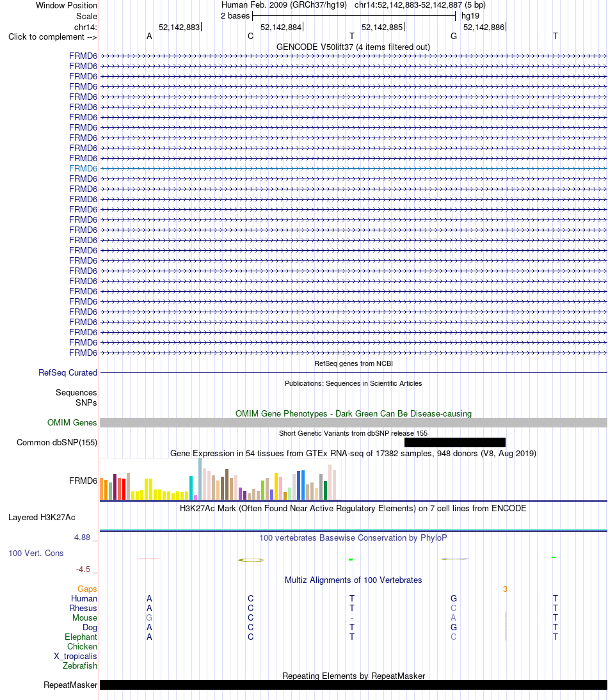The width and height of the screenshot is (608, 700).
Task: Click the orange Gaps label
Action: 87,589
